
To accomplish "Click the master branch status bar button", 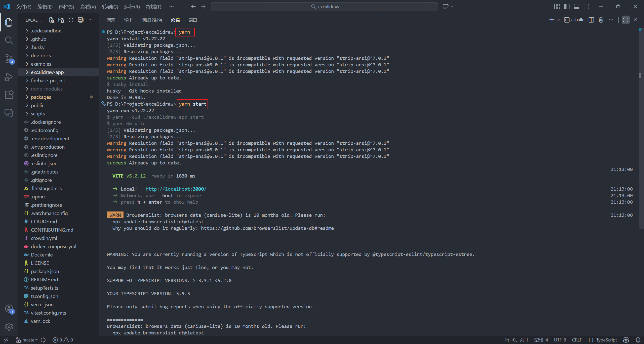I will [x=27, y=340].
